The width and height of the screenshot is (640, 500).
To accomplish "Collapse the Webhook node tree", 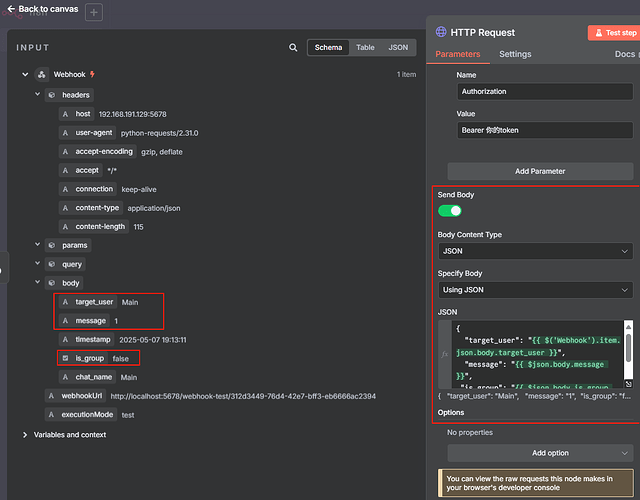I will [25, 75].
